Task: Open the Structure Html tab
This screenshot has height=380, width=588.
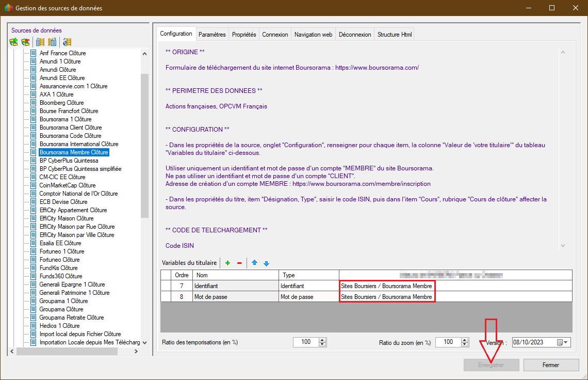Action: (x=395, y=35)
